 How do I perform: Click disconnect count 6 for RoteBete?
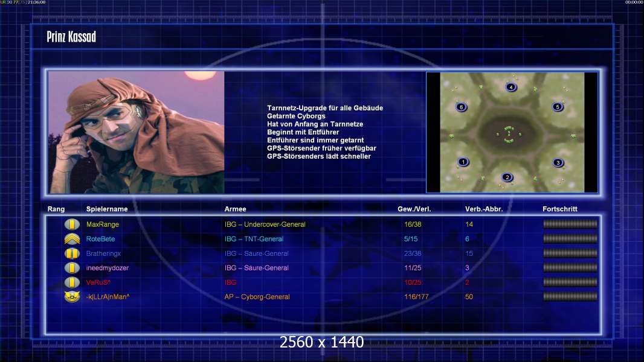point(467,239)
